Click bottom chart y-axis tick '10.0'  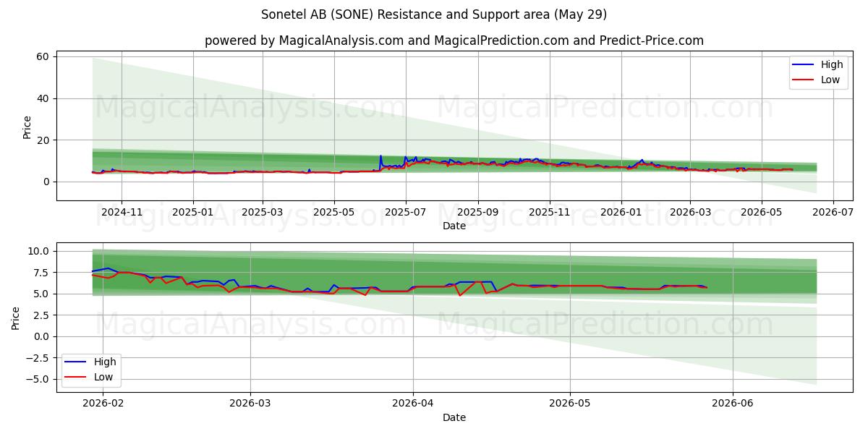(x=39, y=251)
